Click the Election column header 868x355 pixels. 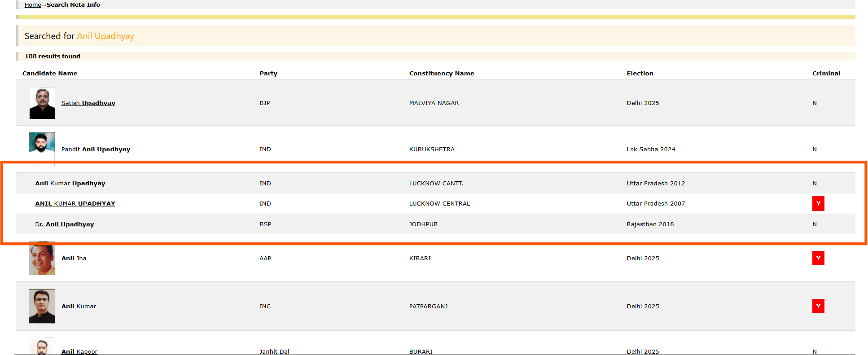(640, 74)
